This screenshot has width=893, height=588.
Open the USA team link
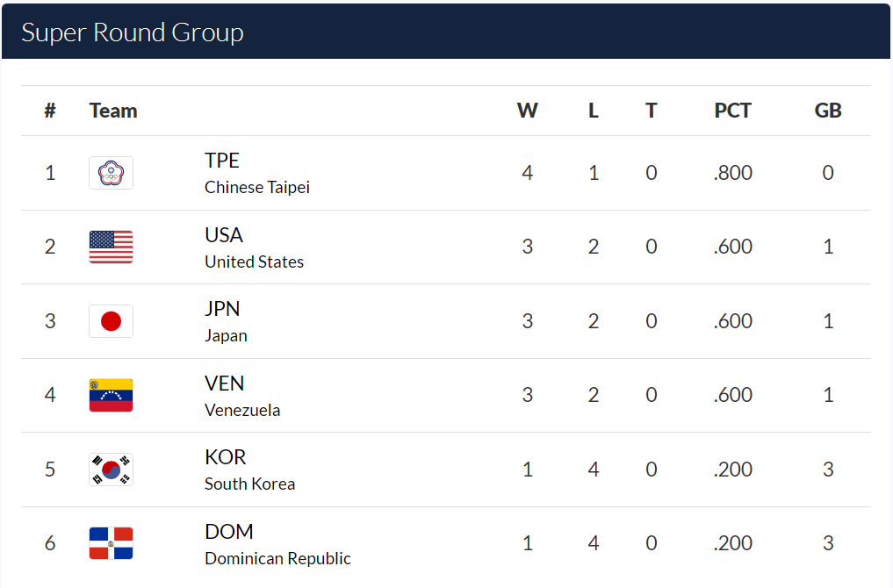tap(224, 235)
